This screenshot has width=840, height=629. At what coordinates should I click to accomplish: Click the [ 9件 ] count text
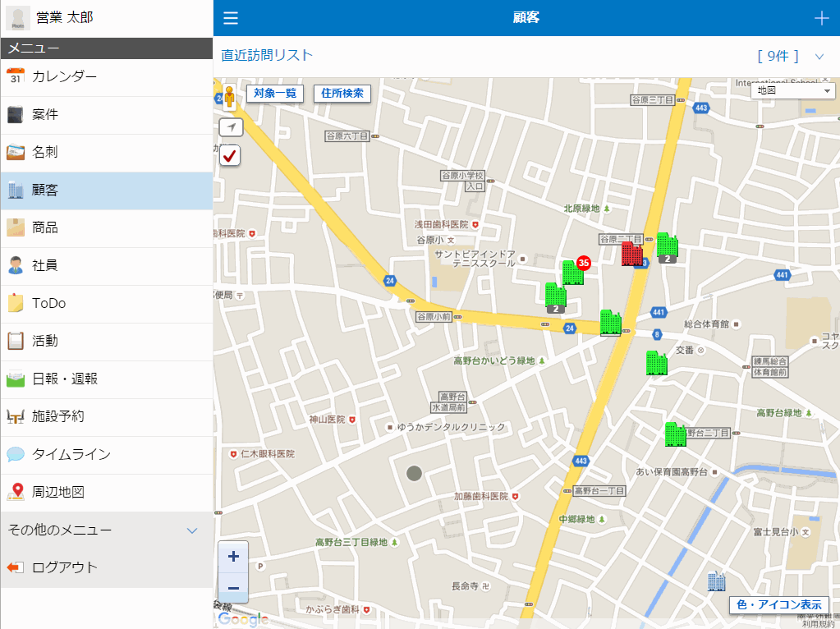pyautogui.click(x=778, y=57)
